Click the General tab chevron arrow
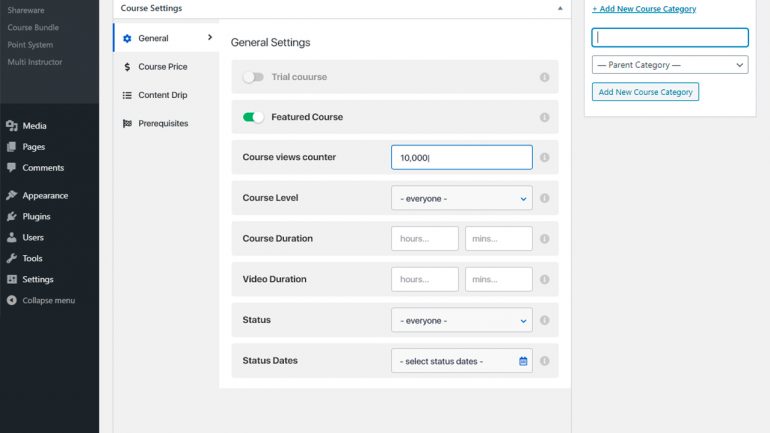The height and width of the screenshot is (433, 770). pyautogui.click(x=210, y=37)
